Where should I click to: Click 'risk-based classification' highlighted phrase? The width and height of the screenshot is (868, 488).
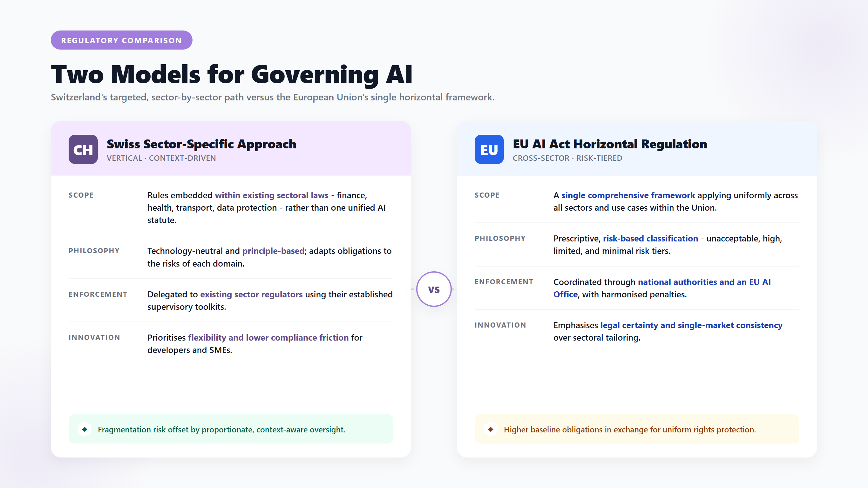click(x=650, y=239)
